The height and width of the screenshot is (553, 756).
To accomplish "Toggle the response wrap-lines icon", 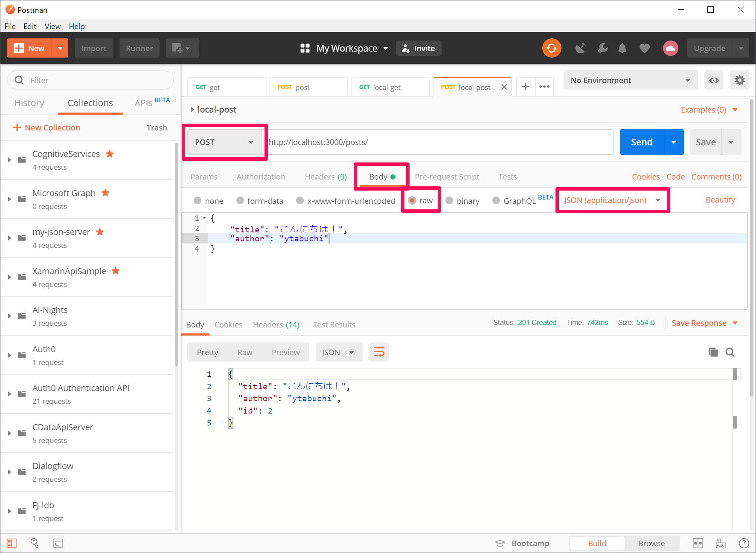I will [379, 352].
